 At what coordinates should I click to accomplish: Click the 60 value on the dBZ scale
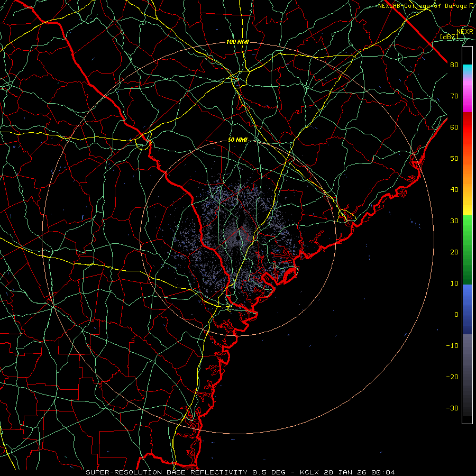click(x=454, y=127)
